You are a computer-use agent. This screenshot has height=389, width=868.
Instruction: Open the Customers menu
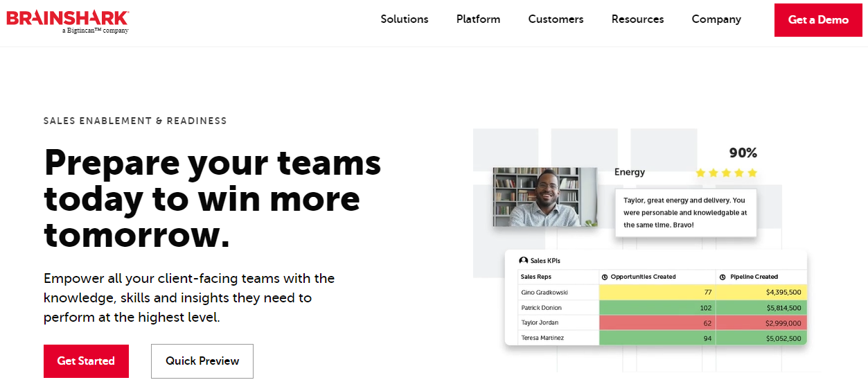[x=556, y=19]
